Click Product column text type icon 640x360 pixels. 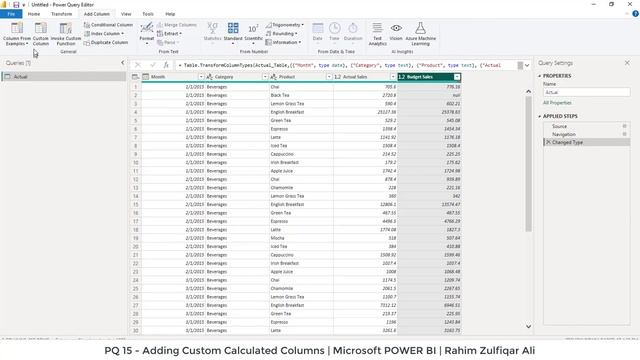pos(274,77)
